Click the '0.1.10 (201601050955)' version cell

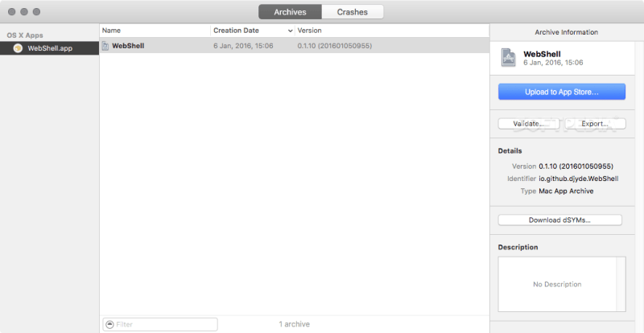pyautogui.click(x=335, y=46)
